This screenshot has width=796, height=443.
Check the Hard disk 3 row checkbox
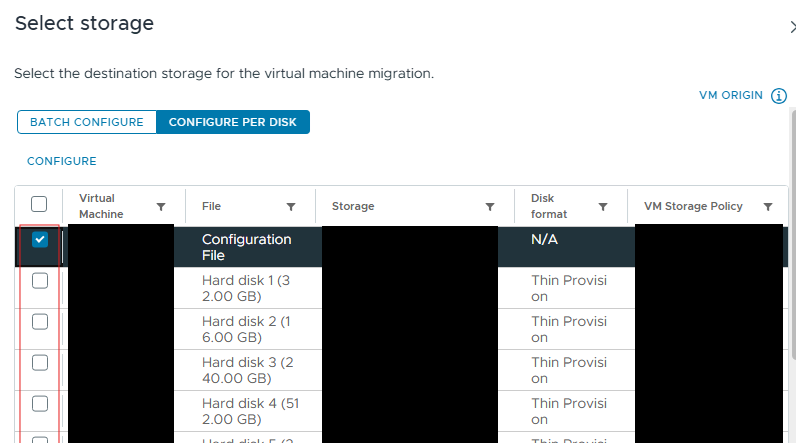(40, 363)
